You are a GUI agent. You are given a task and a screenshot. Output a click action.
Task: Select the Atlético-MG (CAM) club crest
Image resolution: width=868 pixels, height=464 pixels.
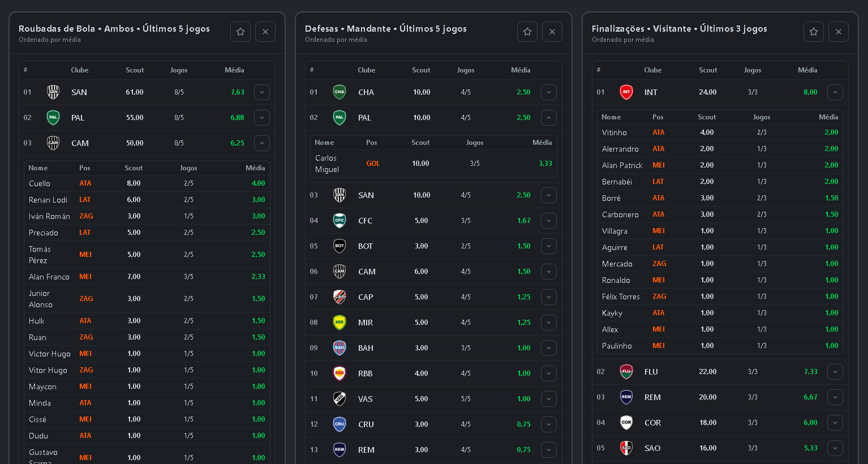tap(53, 143)
